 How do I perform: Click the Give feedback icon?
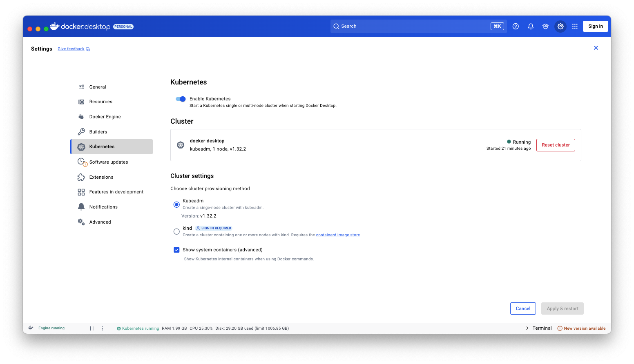point(88,49)
